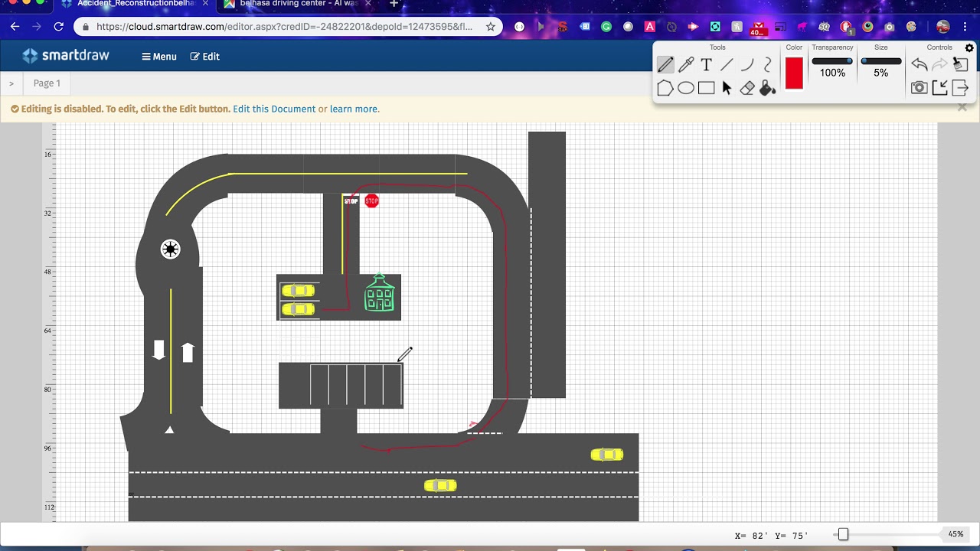Viewport: 980px width, 551px height.
Task: Open the Chrome profile avatar
Action: [943, 27]
